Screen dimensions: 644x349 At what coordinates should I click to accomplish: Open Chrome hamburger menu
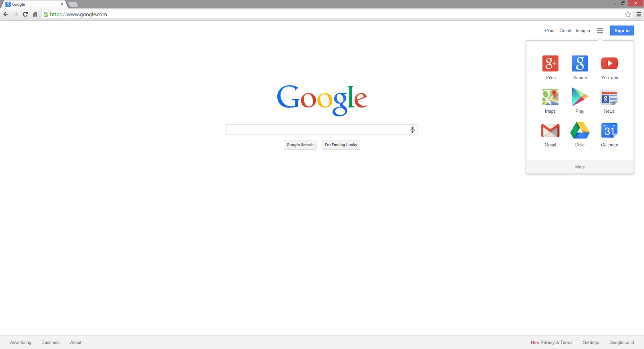tap(638, 14)
